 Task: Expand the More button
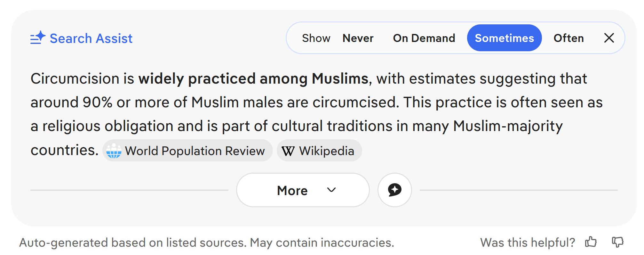pos(303,190)
